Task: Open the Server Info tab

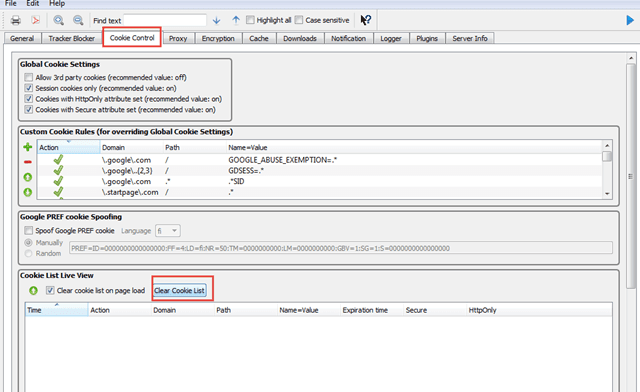Action: pos(470,38)
